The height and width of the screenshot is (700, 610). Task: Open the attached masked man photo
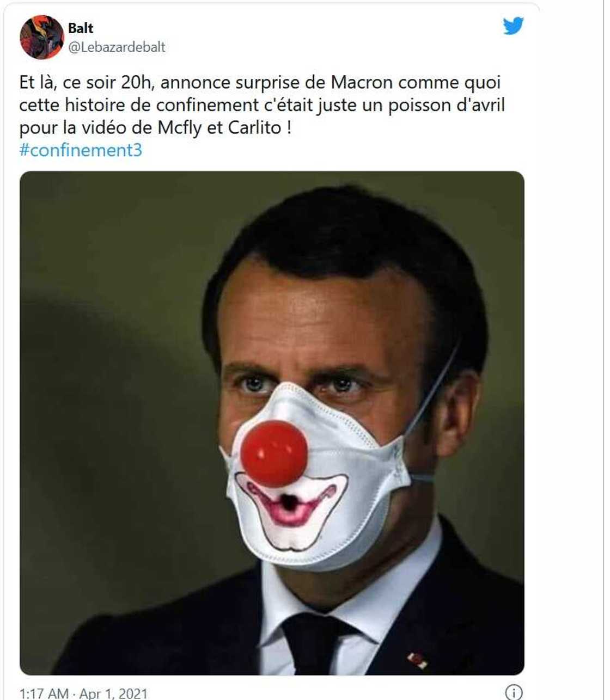(272, 423)
